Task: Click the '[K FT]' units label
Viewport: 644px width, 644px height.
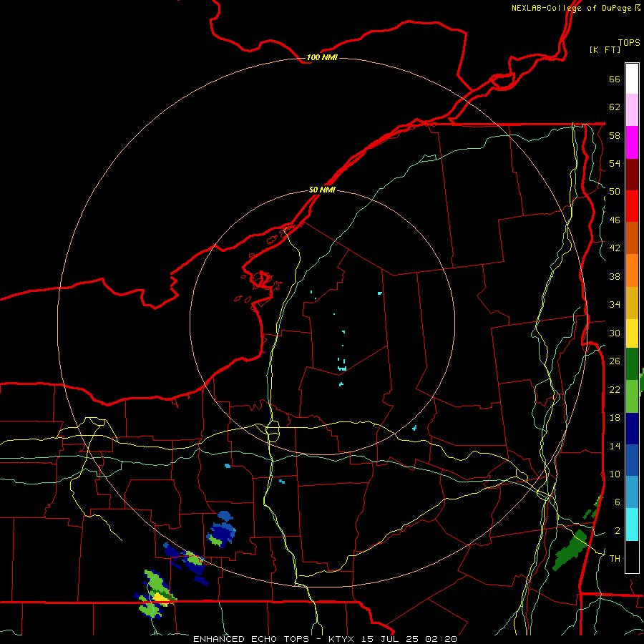Action: (605, 49)
